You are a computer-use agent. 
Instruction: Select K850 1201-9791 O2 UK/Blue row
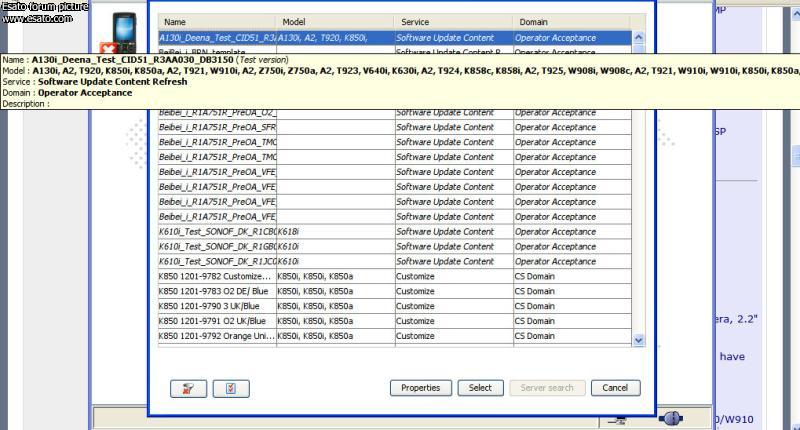pos(217,321)
